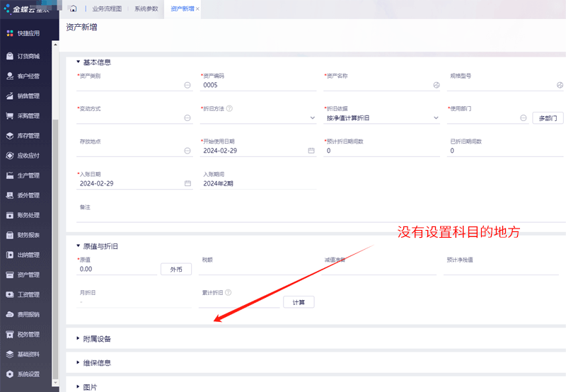The width and height of the screenshot is (566, 392).
Task: Open 生产管理 module in sidebar
Action: tap(23, 175)
